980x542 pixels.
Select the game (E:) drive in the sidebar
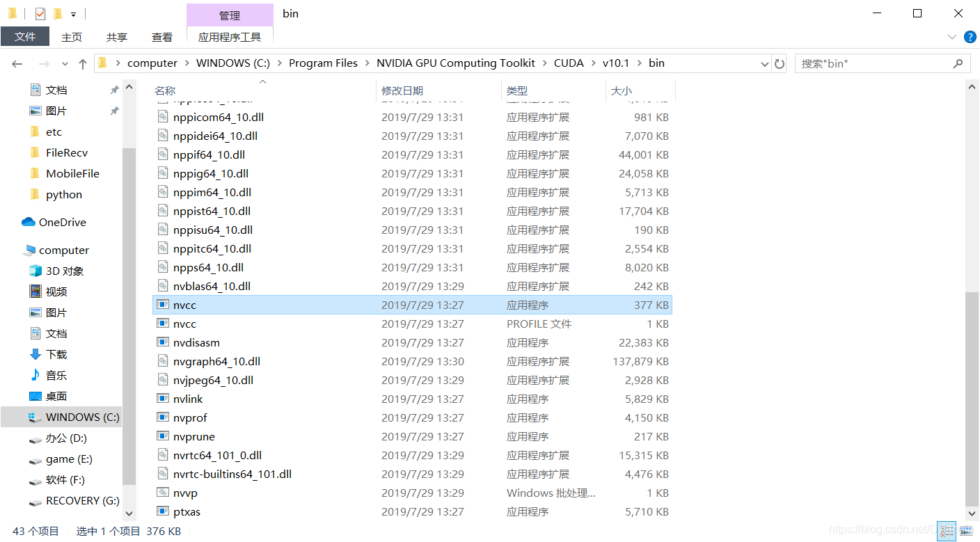pyautogui.click(x=69, y=459)
